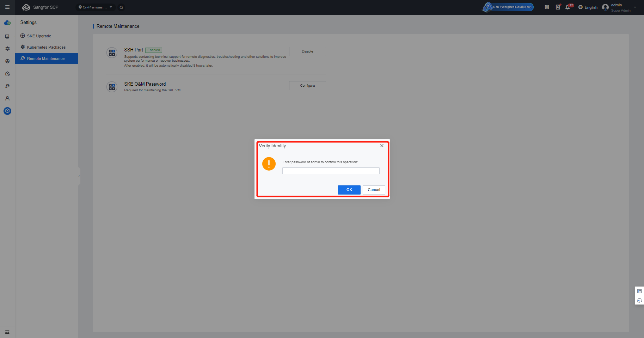Image resolution: width=644 pixels, height=338 pixels.
Task: Click the Configure SKE password button
Action: coord(307,86)
